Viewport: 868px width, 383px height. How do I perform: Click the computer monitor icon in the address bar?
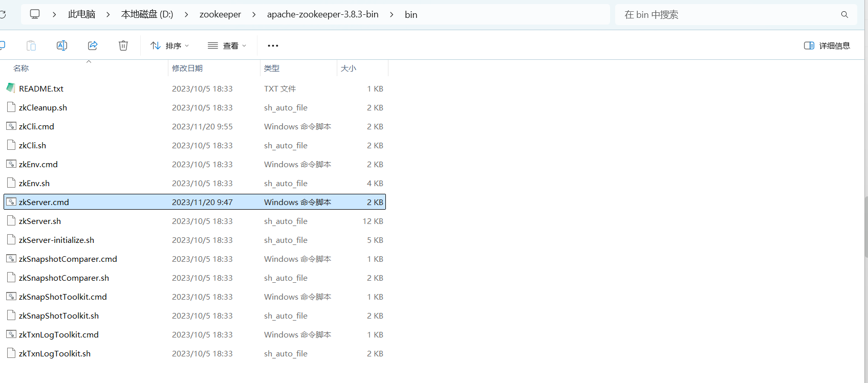pos(35,14)
